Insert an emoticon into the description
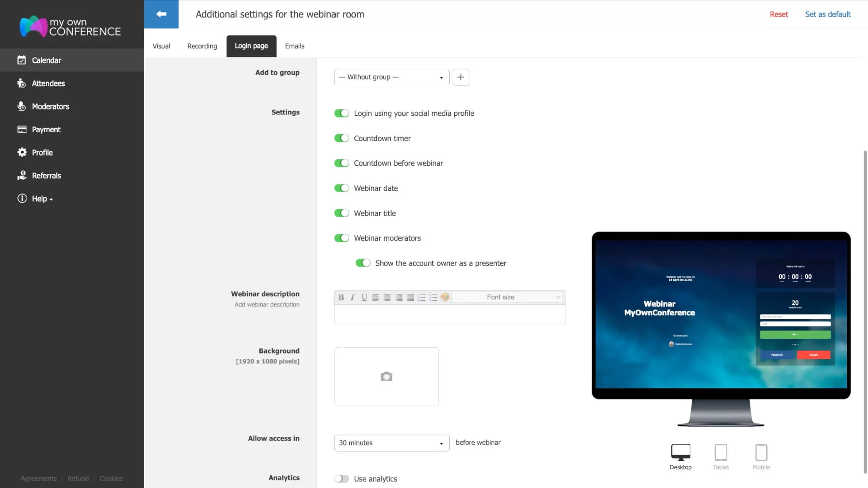 coord(445,297)
